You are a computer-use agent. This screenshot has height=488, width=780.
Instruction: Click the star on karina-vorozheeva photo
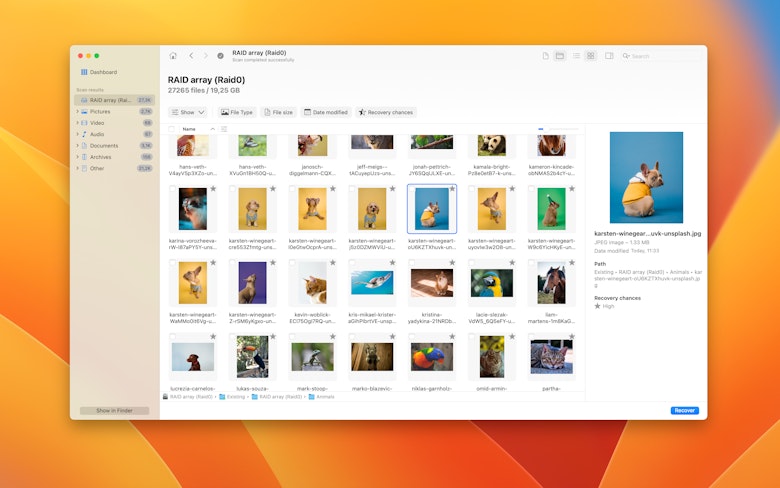[213, 189]
